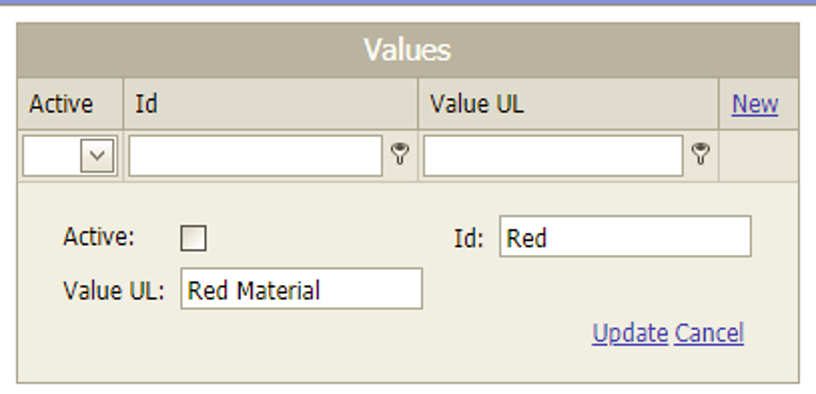This screenshot has width=816, height=394.
Task: Select the Id field containing Red
Action: (x=625, y=236)
